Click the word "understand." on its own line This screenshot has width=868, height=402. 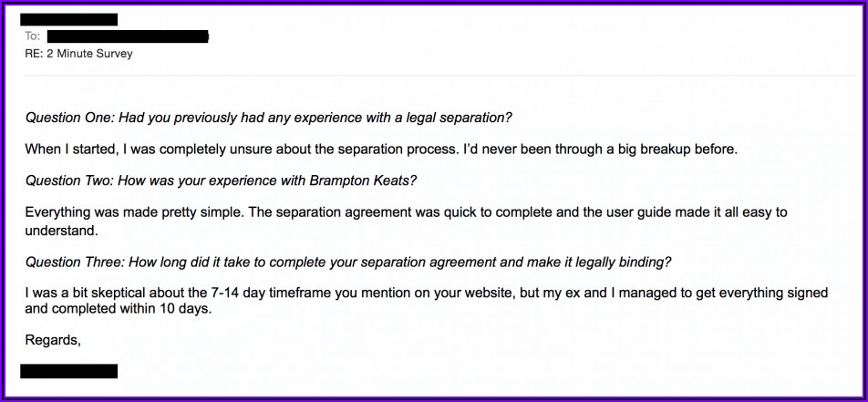pos(62,231)
